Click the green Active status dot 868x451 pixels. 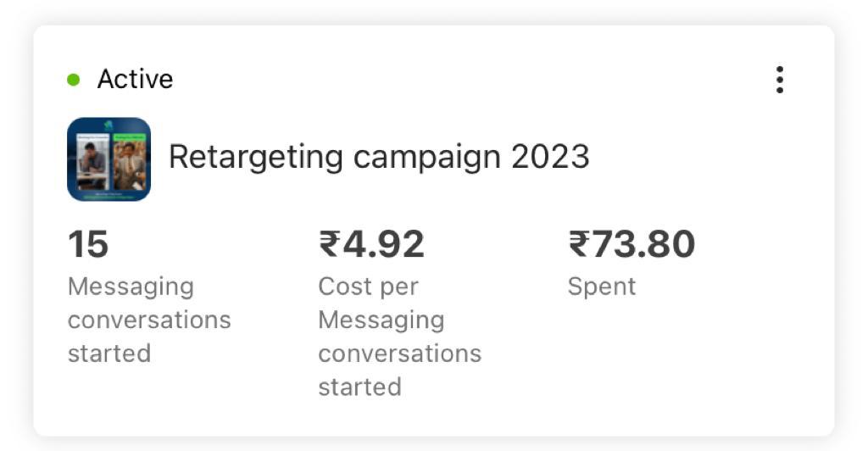tap(73, 80)
